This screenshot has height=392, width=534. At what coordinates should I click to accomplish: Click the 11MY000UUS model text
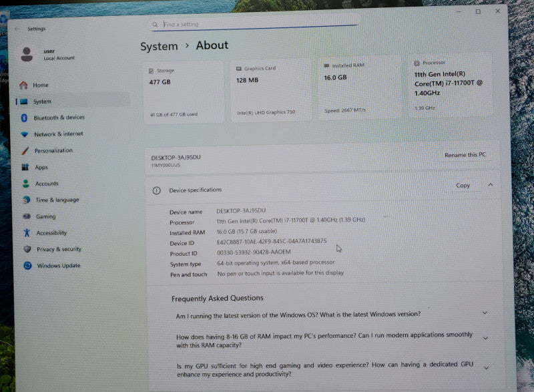point(166,165)
